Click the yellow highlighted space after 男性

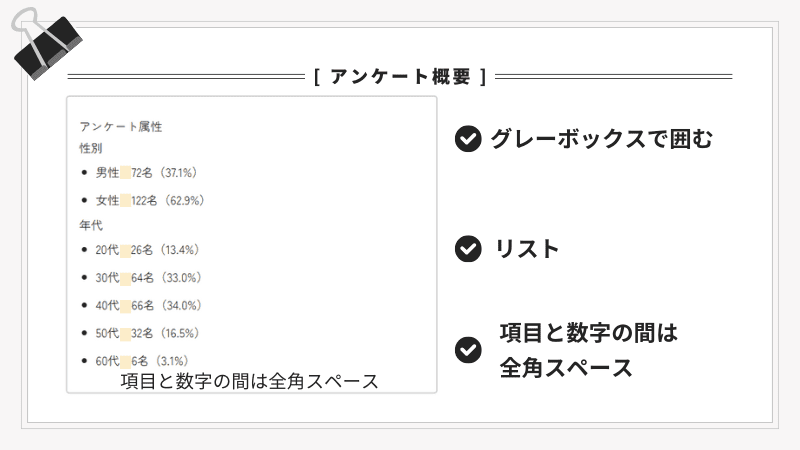coord(125,173)
